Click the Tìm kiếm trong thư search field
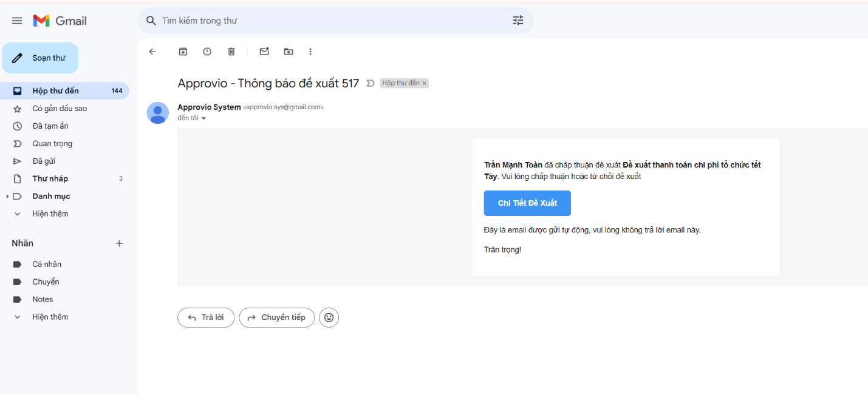This screenshot has width=868, height=395. (x=328, y=21)
